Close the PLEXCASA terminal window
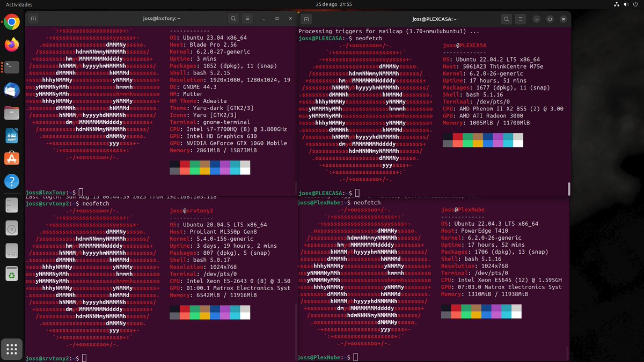 click(564, 19)
